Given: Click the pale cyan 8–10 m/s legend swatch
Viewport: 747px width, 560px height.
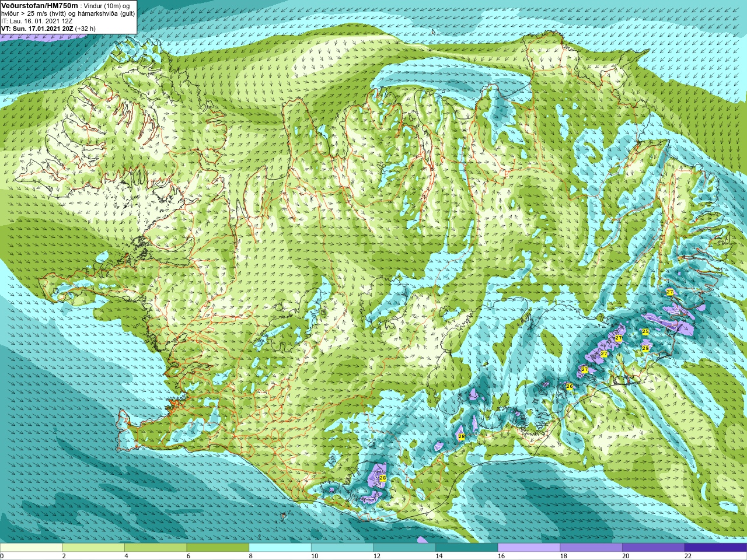Looking at the screenshot, I should point(280,548).
